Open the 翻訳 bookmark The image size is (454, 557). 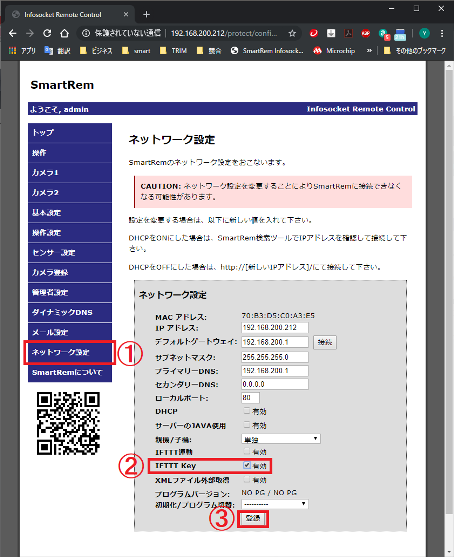click(57, 51)
